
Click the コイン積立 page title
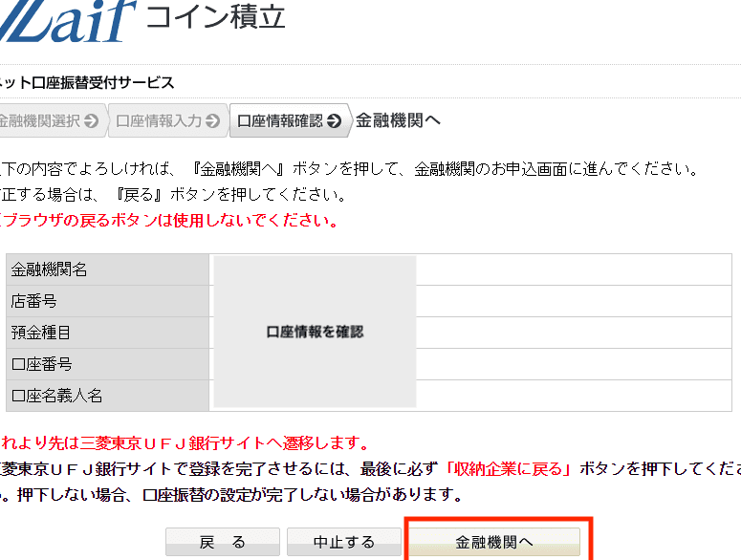pyautogui.click(x=215, y=17)
